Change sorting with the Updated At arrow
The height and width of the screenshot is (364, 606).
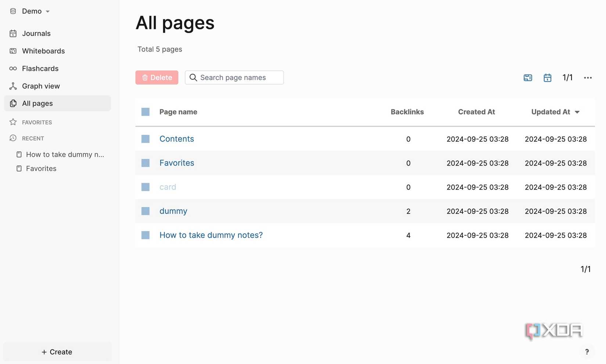(578, 112)
